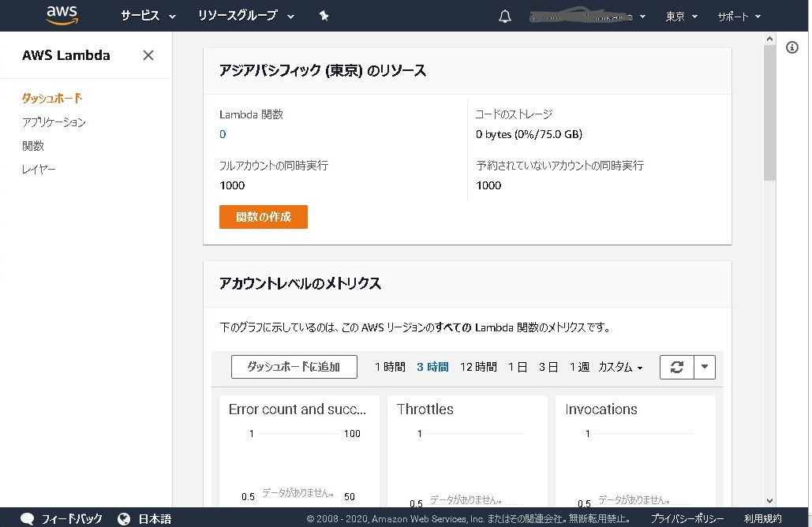Click the ダッシュボードに追加 button
The width and height of the screenshot is (812, 527).
pos(294,366)
